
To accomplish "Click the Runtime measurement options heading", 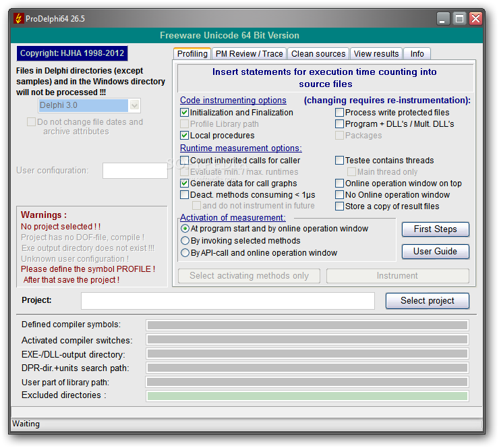I will tap(241, 148).
